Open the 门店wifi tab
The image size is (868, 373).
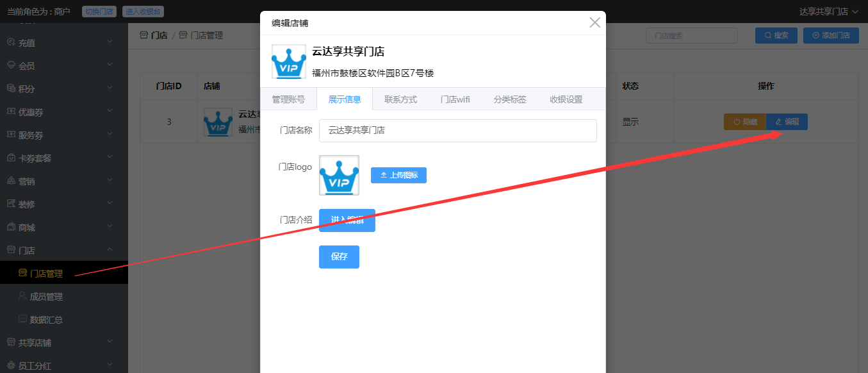point(455,99)
